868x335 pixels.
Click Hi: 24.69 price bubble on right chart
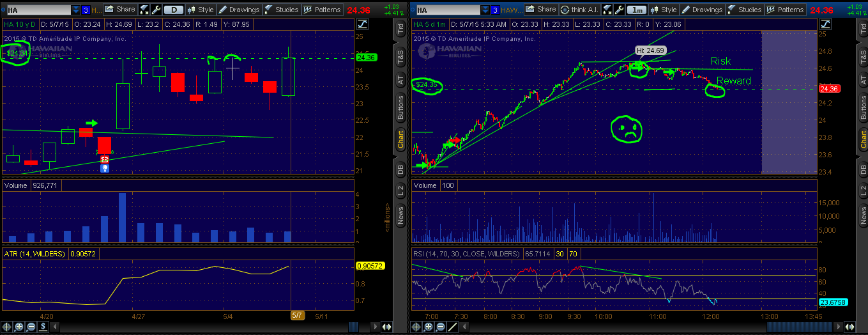pos(650,50)
